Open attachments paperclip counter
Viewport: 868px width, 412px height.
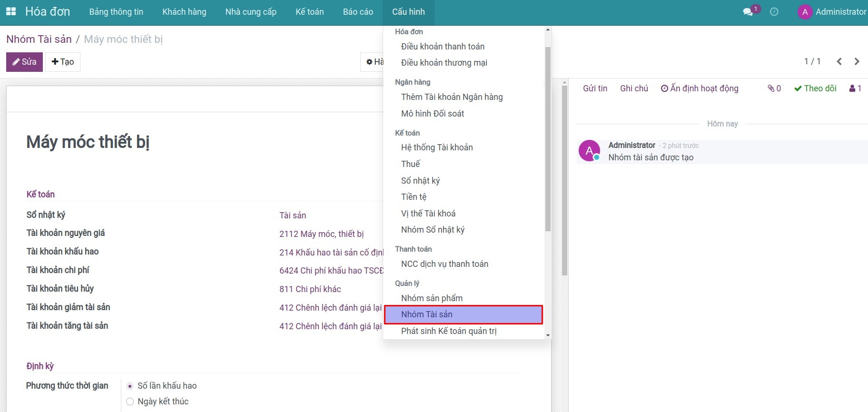pos(774,88)
